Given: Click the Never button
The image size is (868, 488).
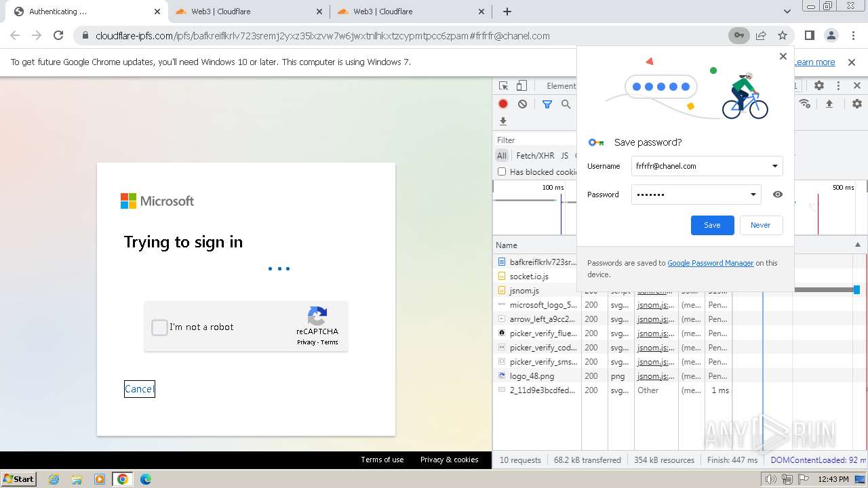Looking at the screenshot, I should tap(760, 225).
